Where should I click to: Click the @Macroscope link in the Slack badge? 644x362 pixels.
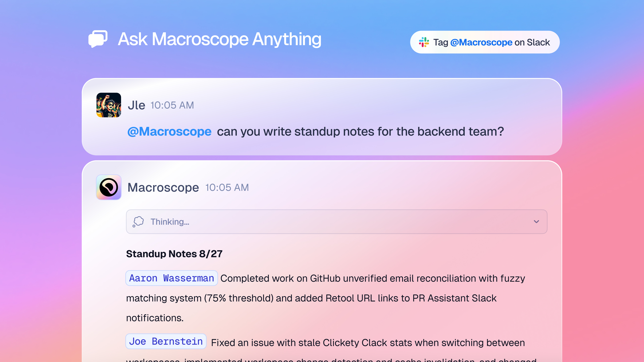pyautogui.click(x=481, y=42)
